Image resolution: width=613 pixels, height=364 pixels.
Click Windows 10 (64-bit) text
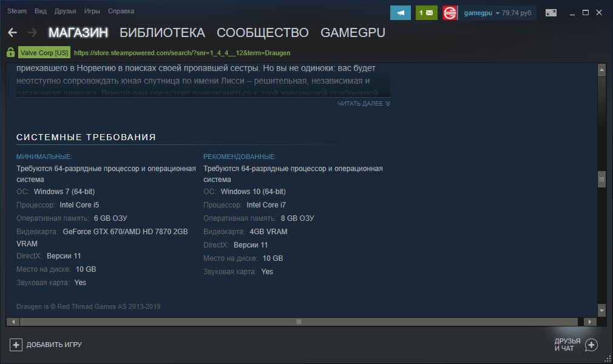253,192
